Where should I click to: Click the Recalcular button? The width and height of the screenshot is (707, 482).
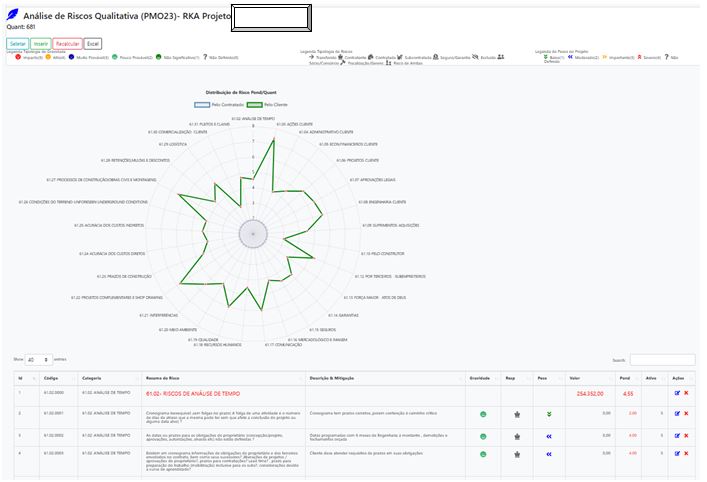(x=68, y=44)
